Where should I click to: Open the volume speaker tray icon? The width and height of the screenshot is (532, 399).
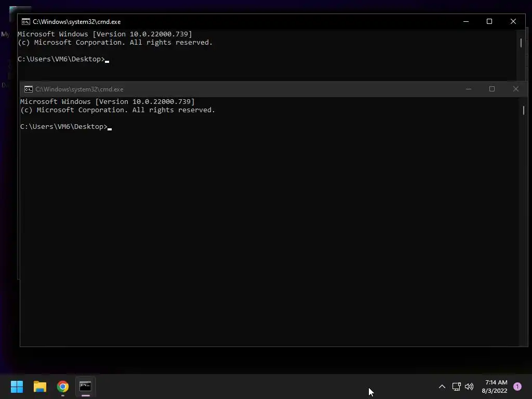(469, 387)
